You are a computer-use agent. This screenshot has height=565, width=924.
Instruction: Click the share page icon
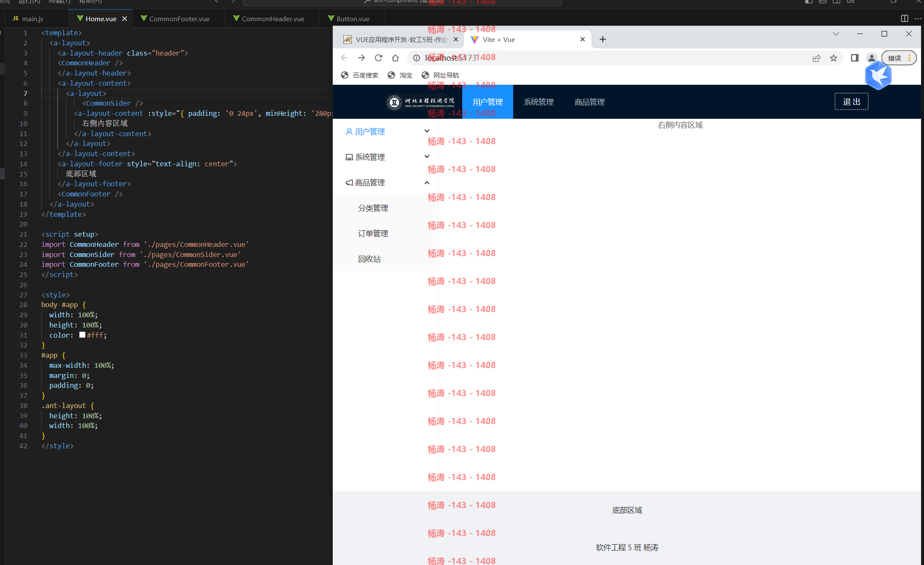point(817,58)
